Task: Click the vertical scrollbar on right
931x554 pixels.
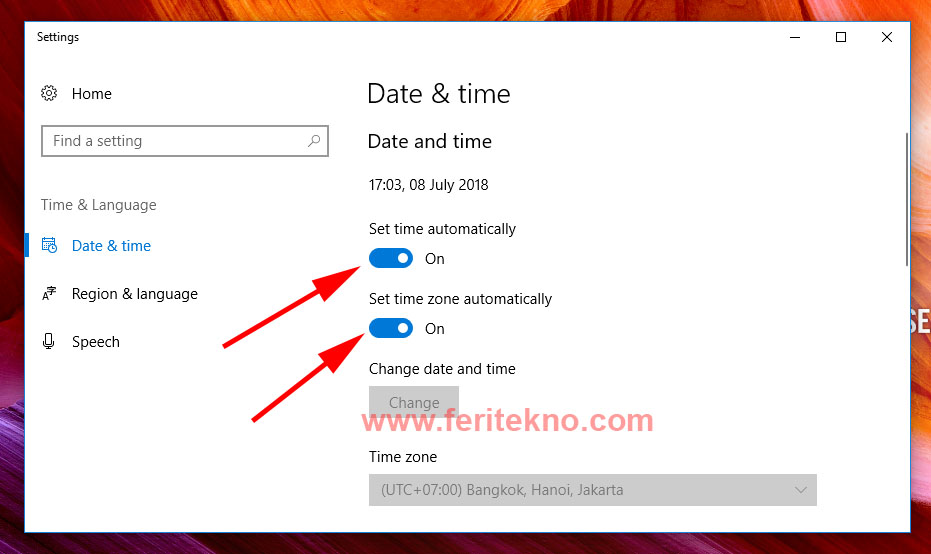Action: pyautogui.click(x=907, y=200)
